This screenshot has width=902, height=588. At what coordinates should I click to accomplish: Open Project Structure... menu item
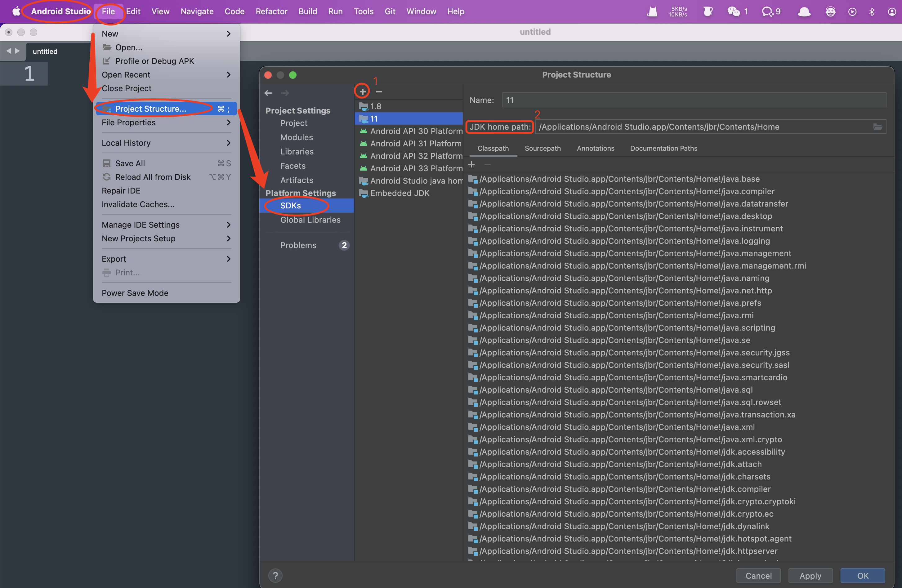[x=166, y=109]
